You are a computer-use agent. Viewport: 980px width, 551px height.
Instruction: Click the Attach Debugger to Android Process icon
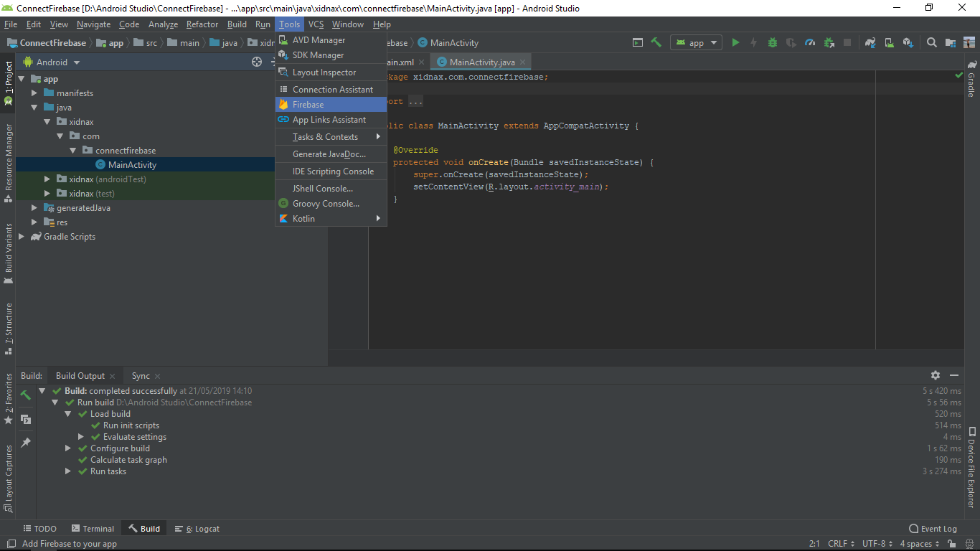(x=829, y=42)
